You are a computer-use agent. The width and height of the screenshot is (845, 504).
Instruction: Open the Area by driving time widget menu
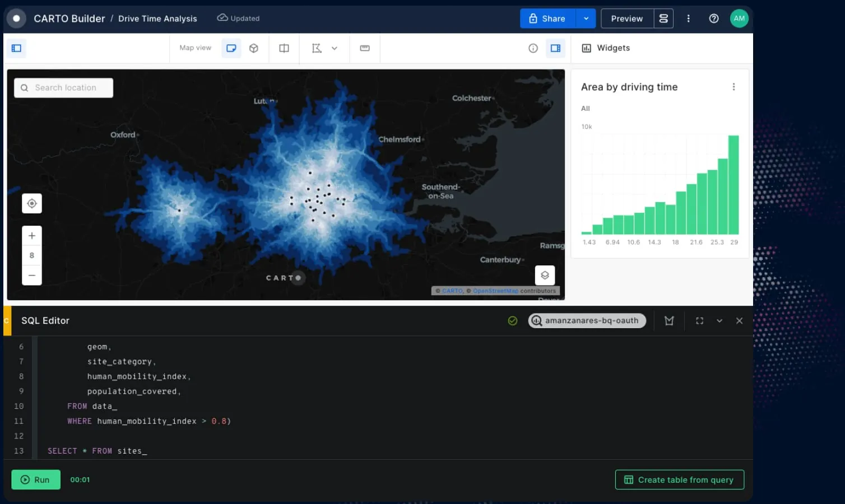pyautogui.click(x=734, y=87)
